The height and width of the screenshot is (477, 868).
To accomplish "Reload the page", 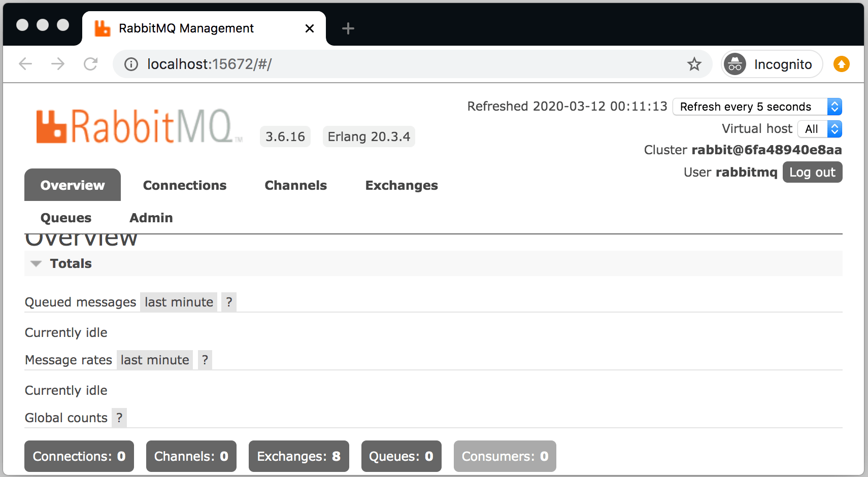I will click(x=91, y=64).
